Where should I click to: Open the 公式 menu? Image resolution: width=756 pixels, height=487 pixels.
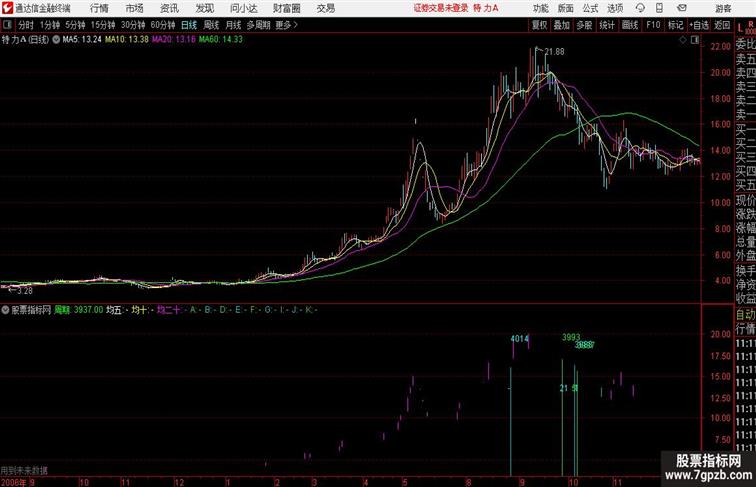tap(590, 8)
